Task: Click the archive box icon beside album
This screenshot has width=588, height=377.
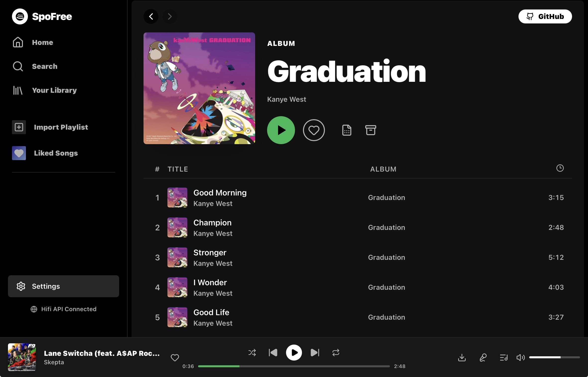Action: (370, 130)
